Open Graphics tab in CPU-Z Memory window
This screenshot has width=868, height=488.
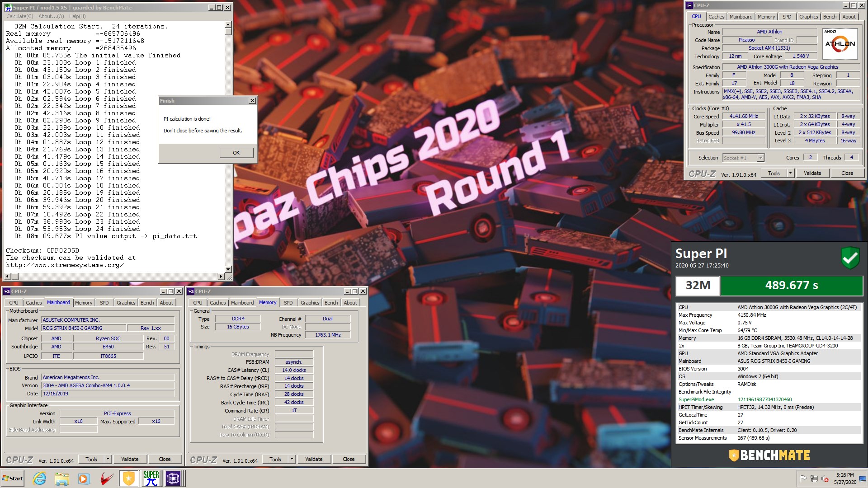310,303
